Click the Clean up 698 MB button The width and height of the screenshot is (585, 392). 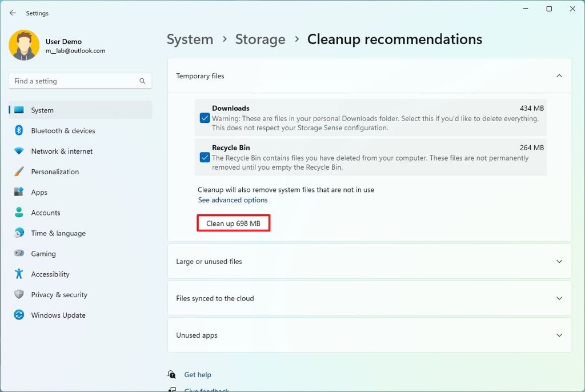(233, 223)
